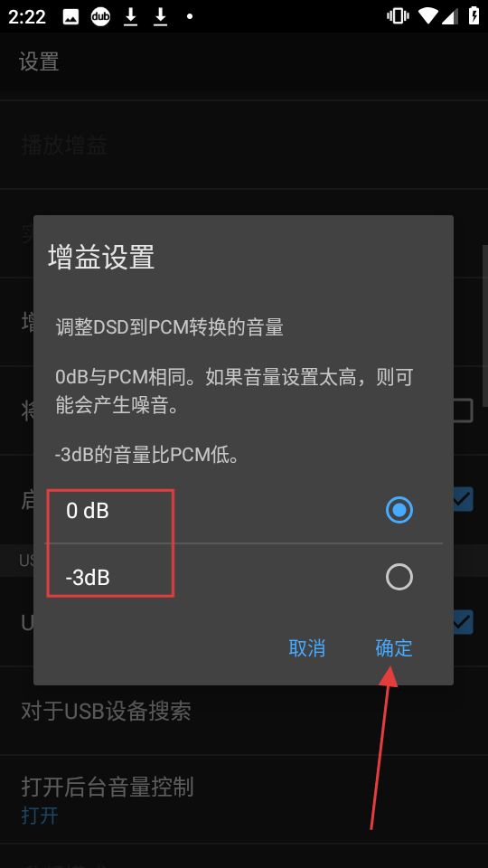Tap the vibrate mode status icon
This screenshot has width=488, height=868.
(398, 16)
